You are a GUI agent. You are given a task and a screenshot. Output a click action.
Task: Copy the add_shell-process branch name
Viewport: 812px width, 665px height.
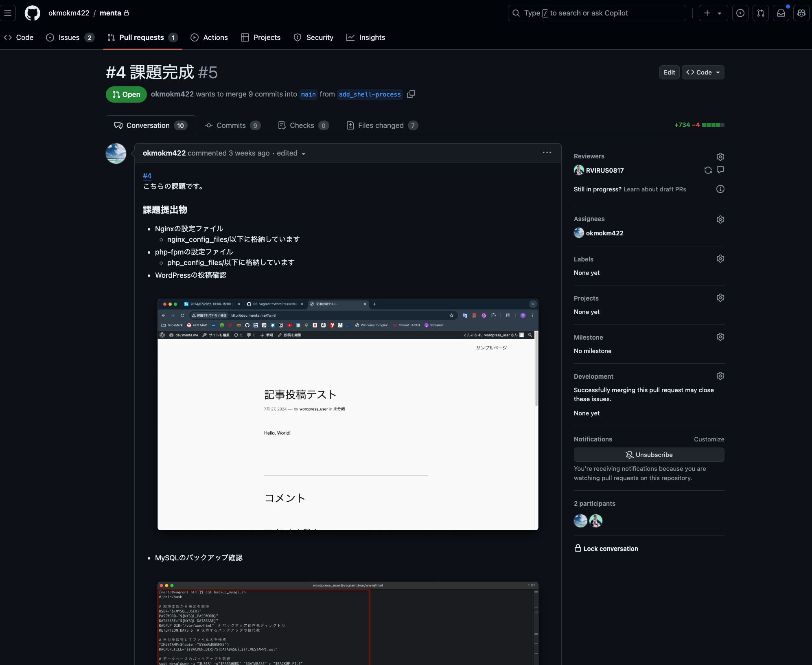tap(411, 94)
